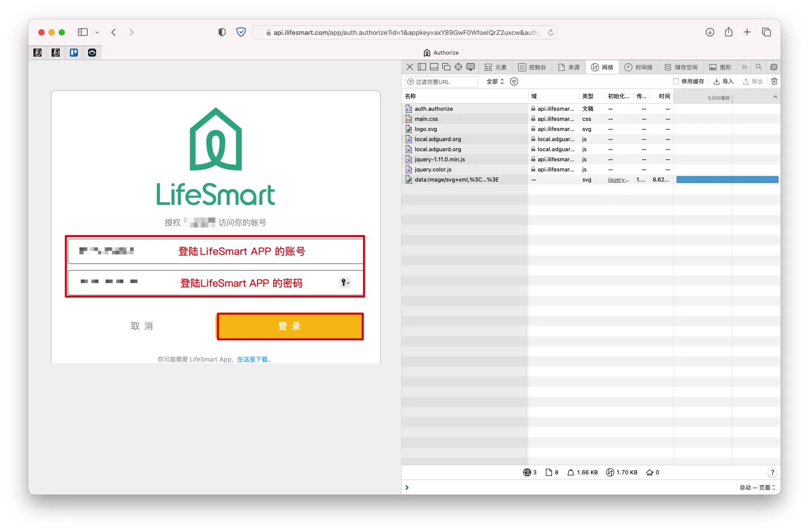Click the round filter icon beside 全部
Image resolution: width=809 pixels, height=532 pixels.
[514, 81]
